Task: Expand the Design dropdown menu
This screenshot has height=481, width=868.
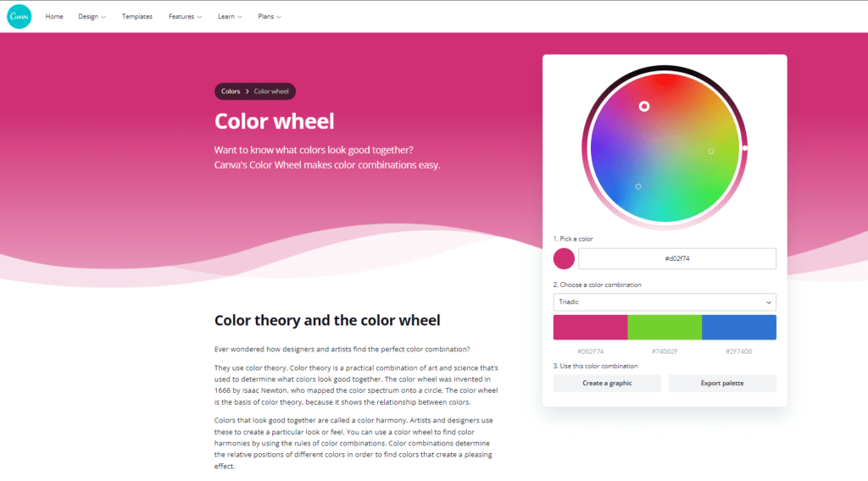Action: click(92, 17)
